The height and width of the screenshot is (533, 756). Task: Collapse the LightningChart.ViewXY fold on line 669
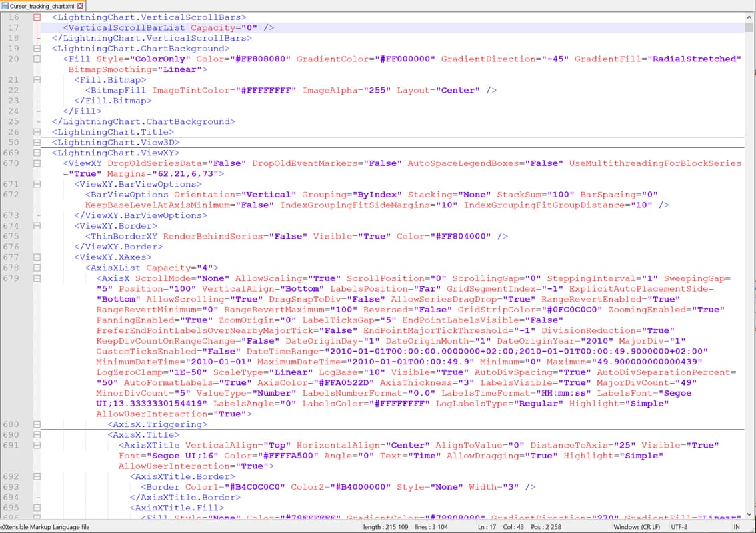coord(37,153)
